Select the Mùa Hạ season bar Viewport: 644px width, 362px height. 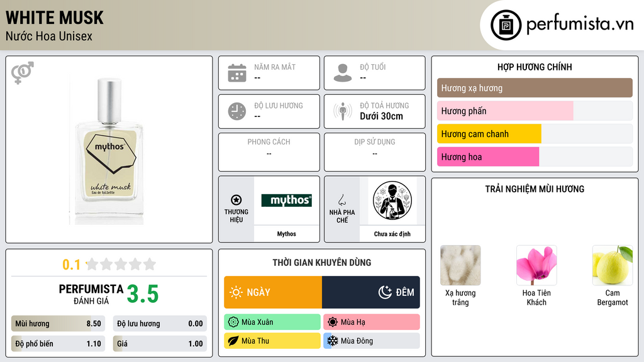click(x=372, y=322)
